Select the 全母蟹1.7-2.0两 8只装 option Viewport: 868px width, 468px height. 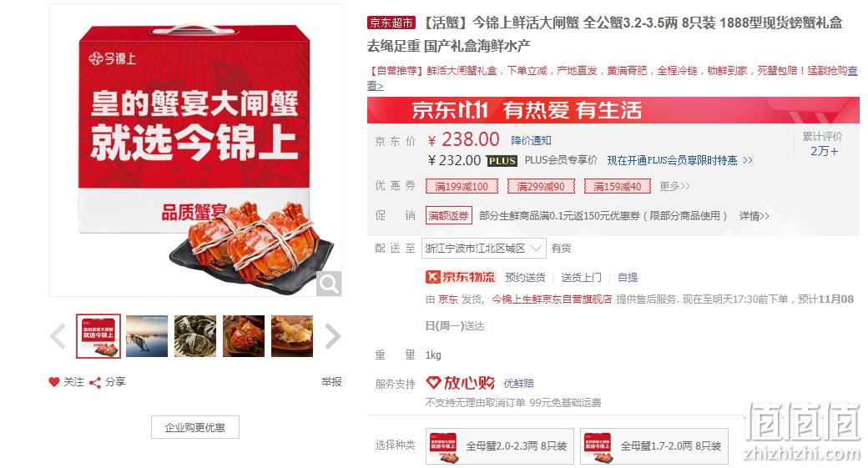pyautogui.click(x=654, y=445)
